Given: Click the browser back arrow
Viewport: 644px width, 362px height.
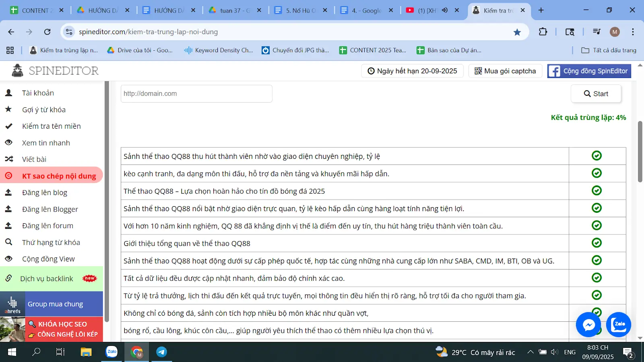Looking at the screenshot, I should click(11, 32).
